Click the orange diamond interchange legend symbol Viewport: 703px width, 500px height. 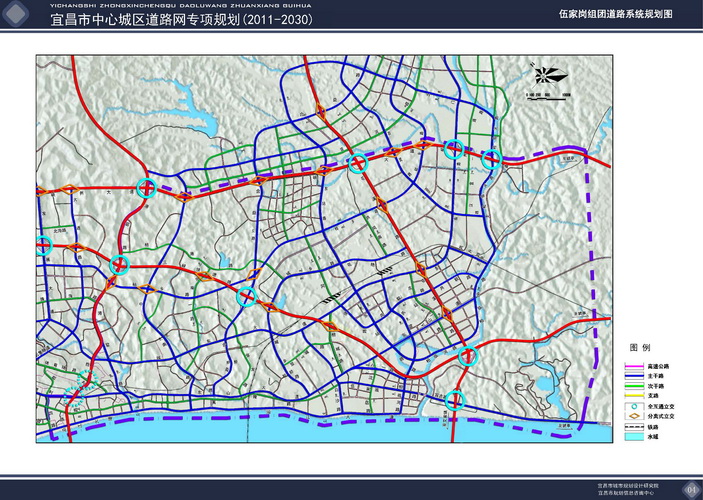tap(632, 417)
